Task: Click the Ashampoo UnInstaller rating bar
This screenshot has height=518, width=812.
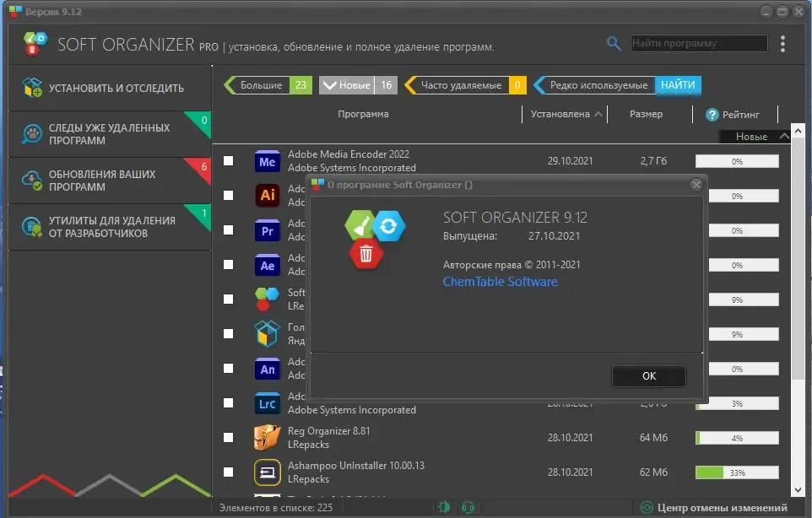Action: tap(737, 472)
